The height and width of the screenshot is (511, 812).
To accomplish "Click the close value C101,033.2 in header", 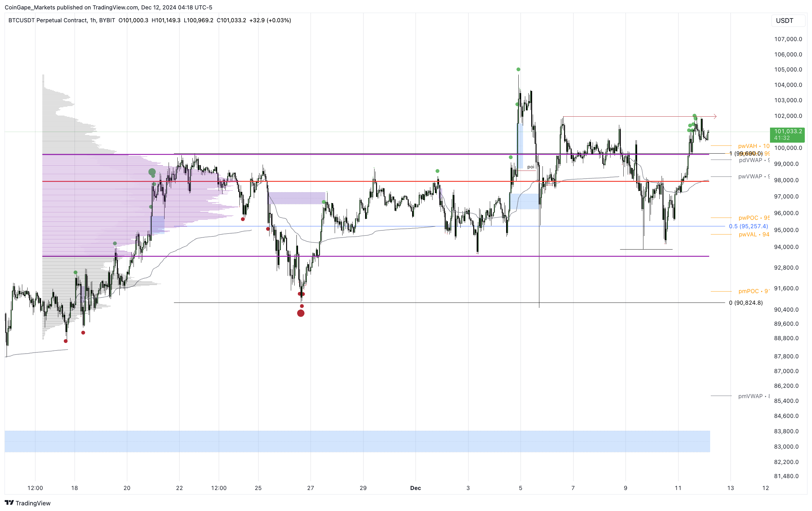I will coord(231,20).
